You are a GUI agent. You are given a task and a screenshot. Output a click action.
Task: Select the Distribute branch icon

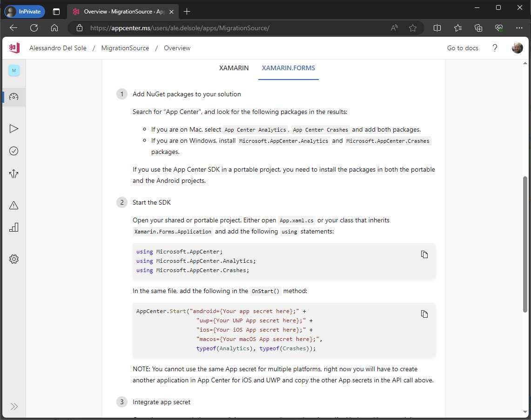coord(14,173)
